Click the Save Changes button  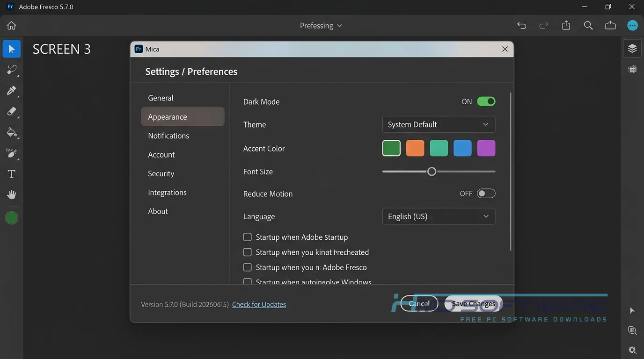click(473, 304)
